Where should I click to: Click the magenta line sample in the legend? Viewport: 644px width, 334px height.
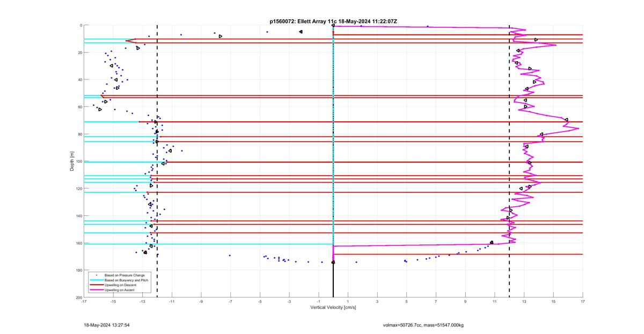[x=96, y=290]
